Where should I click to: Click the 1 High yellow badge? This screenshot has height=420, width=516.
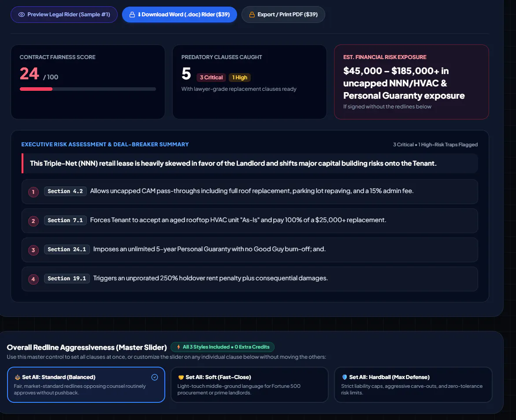point(240,78)
